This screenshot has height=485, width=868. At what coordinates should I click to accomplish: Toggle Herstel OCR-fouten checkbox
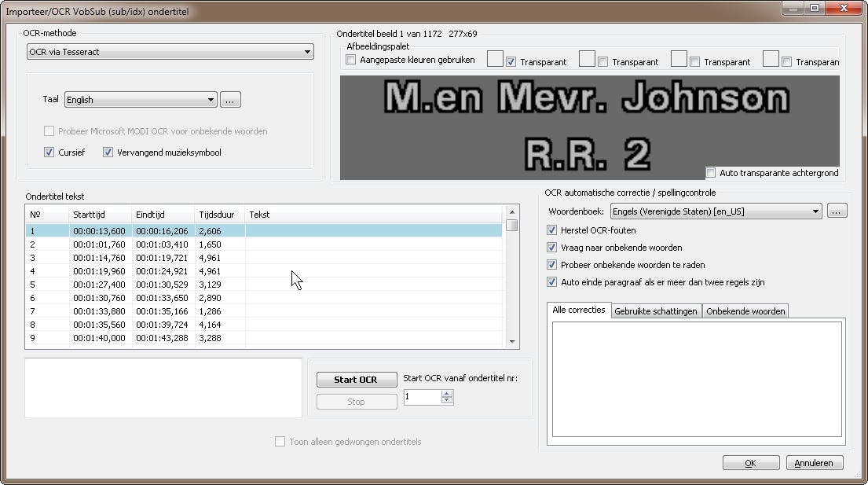[552, 230]
